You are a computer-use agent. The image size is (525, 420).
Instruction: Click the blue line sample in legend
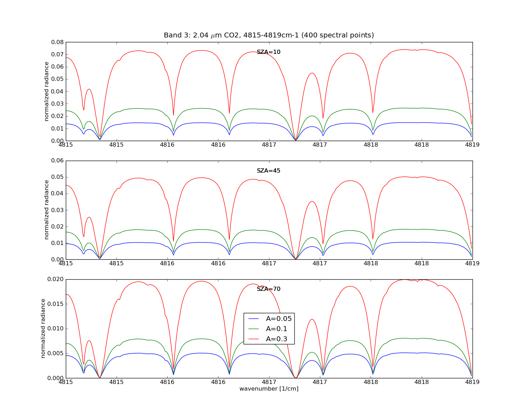(x=253, y=319)
